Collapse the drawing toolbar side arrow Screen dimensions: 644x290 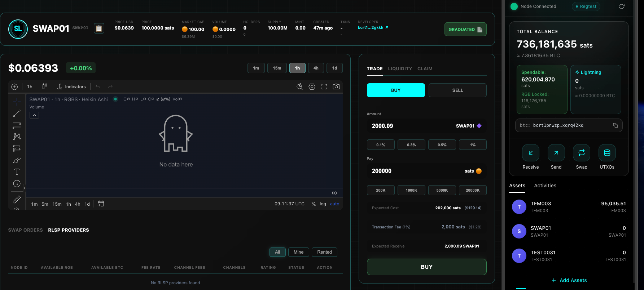(25, 188)
